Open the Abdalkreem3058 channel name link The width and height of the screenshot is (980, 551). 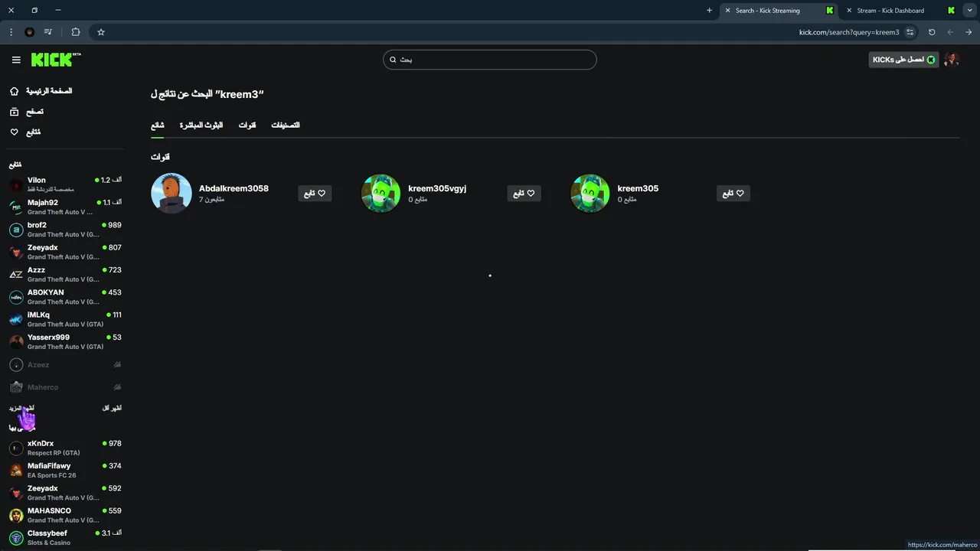pos(234,188)
